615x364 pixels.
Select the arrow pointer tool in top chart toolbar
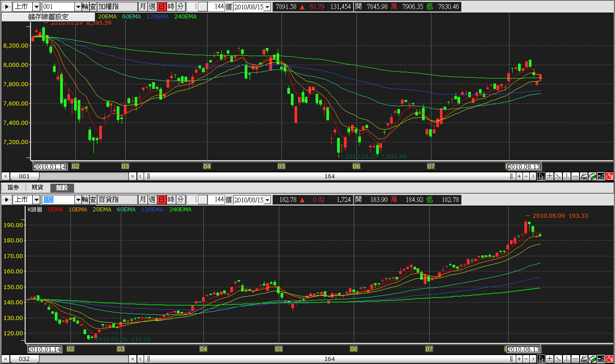(541, 176)
